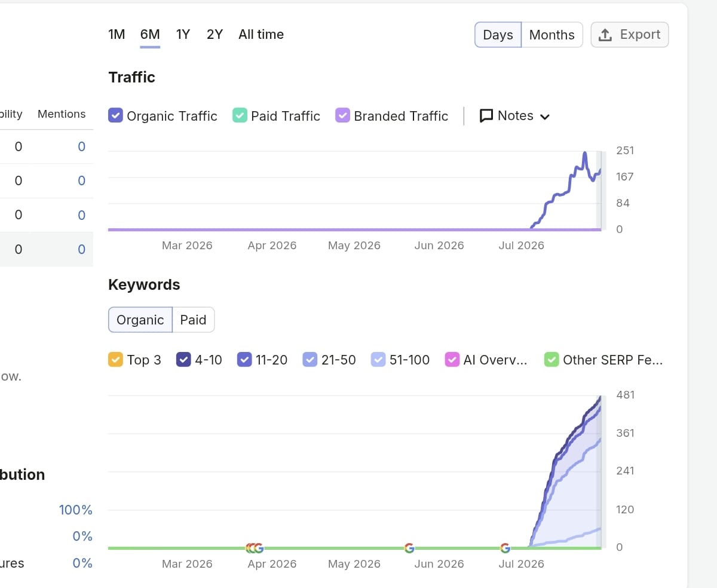717x588 pixels.
Task: Toggle the Organic Traffic checkbox
Action: pyautogui.click(x=115, y=115)
